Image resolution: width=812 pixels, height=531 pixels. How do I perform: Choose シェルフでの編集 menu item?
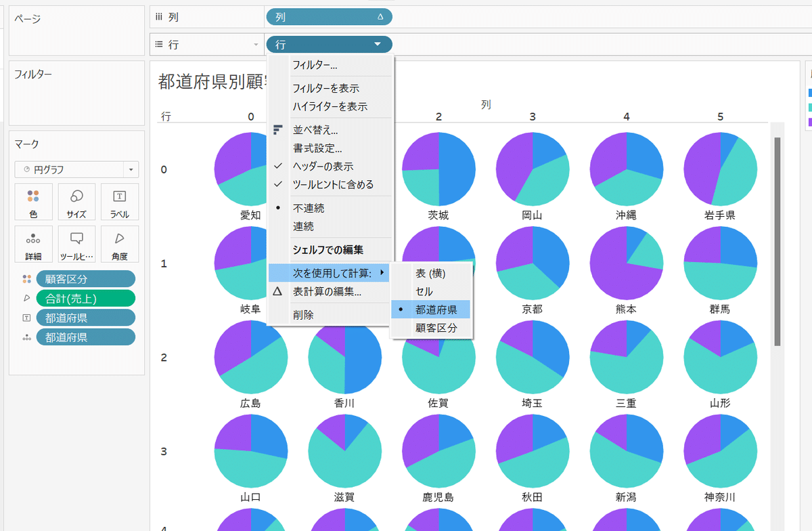pyautogui.click(x=330, y=249)
